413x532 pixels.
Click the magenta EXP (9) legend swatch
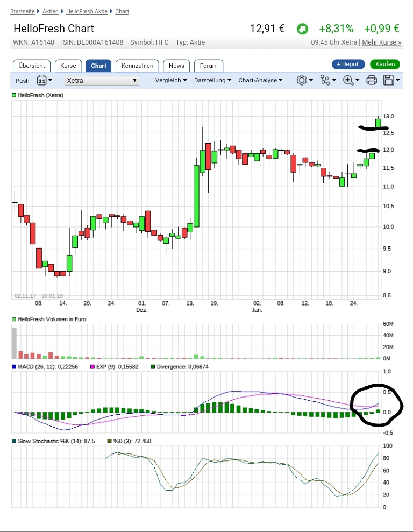[92, 367]
